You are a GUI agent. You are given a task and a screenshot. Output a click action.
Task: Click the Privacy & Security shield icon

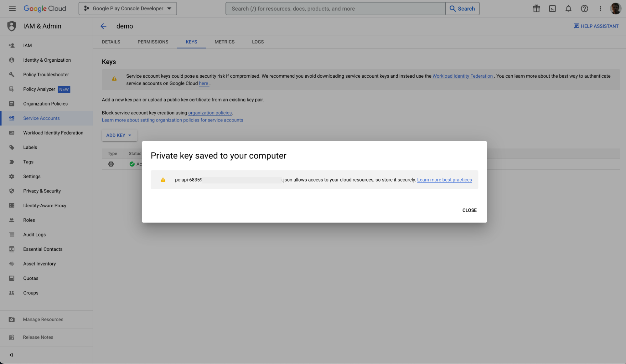click(12, 191)
